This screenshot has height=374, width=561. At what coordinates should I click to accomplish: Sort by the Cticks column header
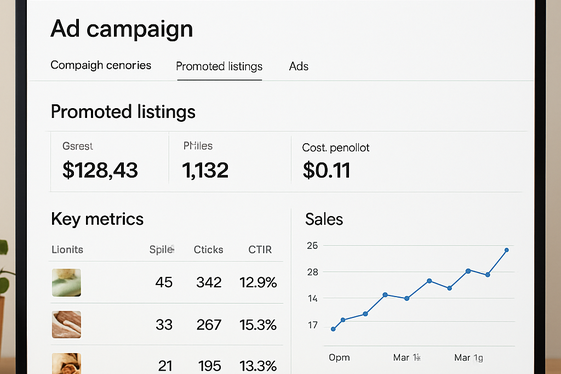coord(208,249)
